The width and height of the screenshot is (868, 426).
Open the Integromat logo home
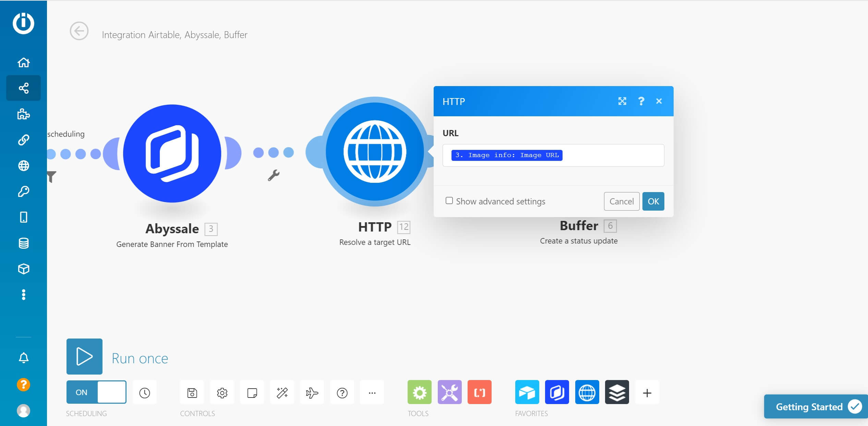23,23
